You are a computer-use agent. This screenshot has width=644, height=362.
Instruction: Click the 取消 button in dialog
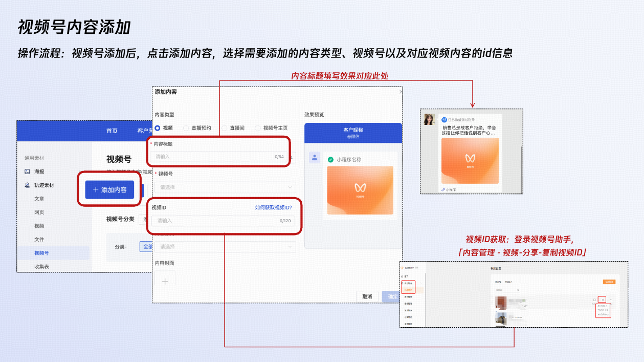coord(367,296)
